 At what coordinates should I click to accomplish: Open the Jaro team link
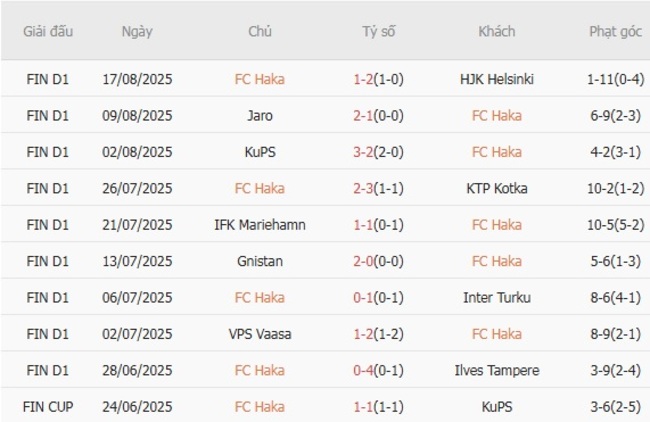click(260, 116)
